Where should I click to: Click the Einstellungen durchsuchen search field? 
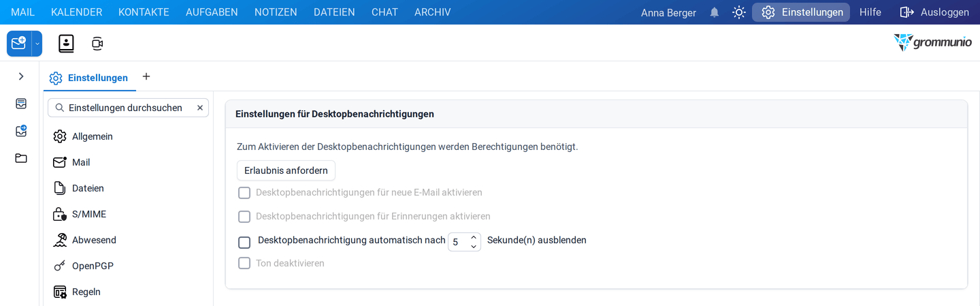(128, 108)
